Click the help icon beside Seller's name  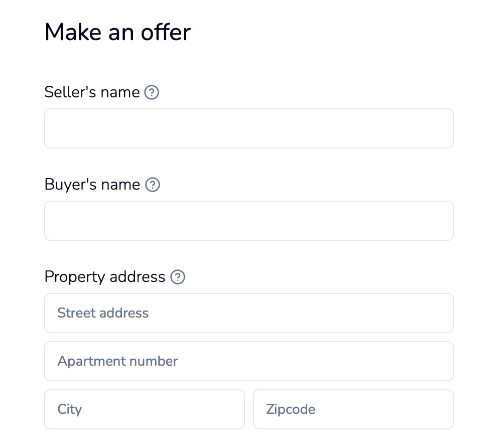[x=152, y=92]
